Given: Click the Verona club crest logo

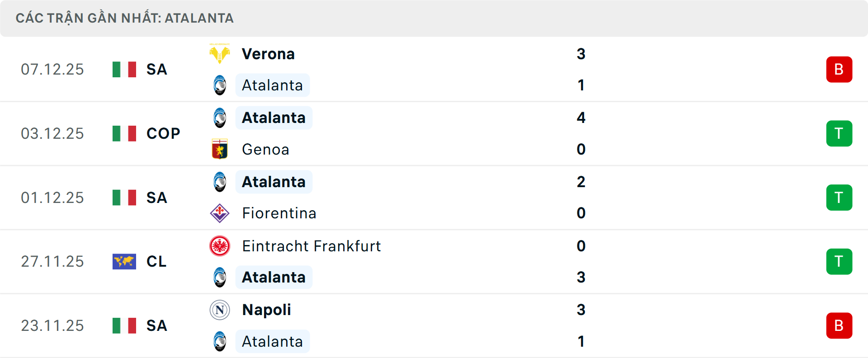Looking at the screenshot, I should pyautogui.click(x=220, y=53).
